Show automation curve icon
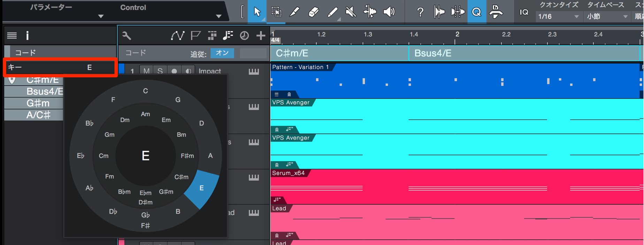This screenshot has width=644, height=245. tap(177, 35)
